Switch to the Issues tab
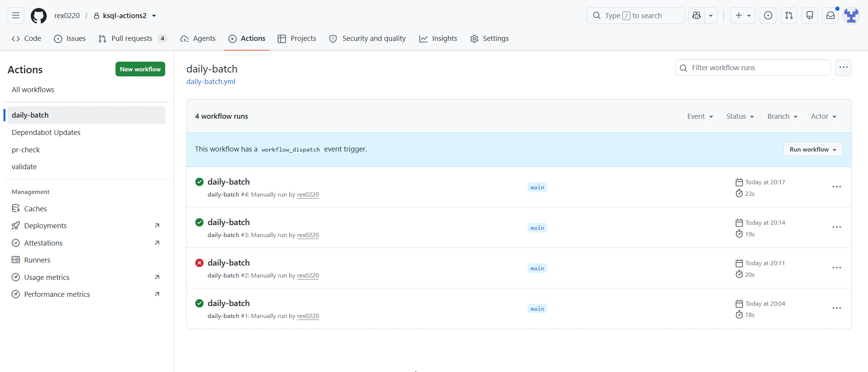868x372 pixels. 70,39
